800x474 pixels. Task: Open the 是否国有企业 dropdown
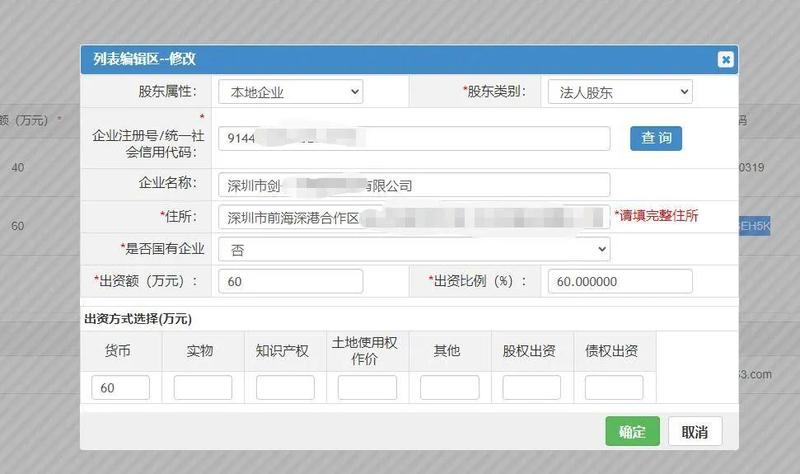coord(414,249)
